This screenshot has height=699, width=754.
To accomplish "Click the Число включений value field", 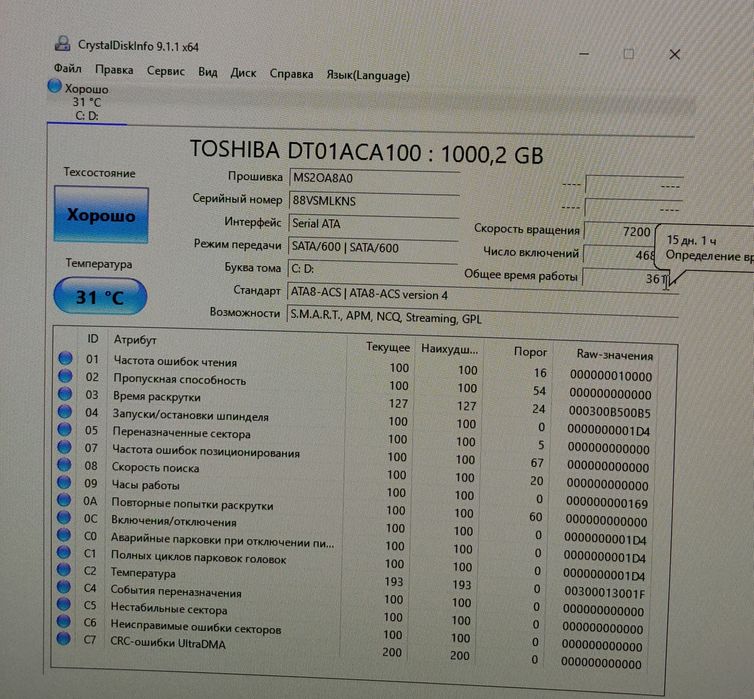I will tap(619, 254).
